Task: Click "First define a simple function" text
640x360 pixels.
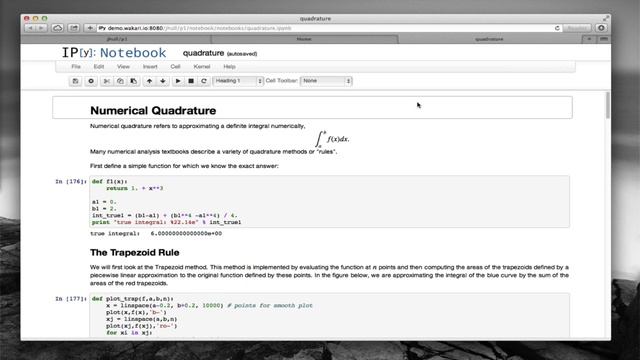Action: (x=184, y=166)
